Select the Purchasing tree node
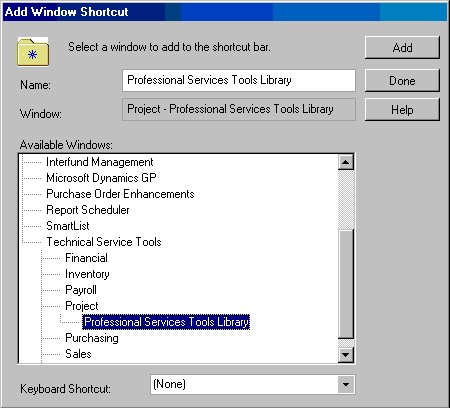This screenshot has width=450, height=408. 92,338
